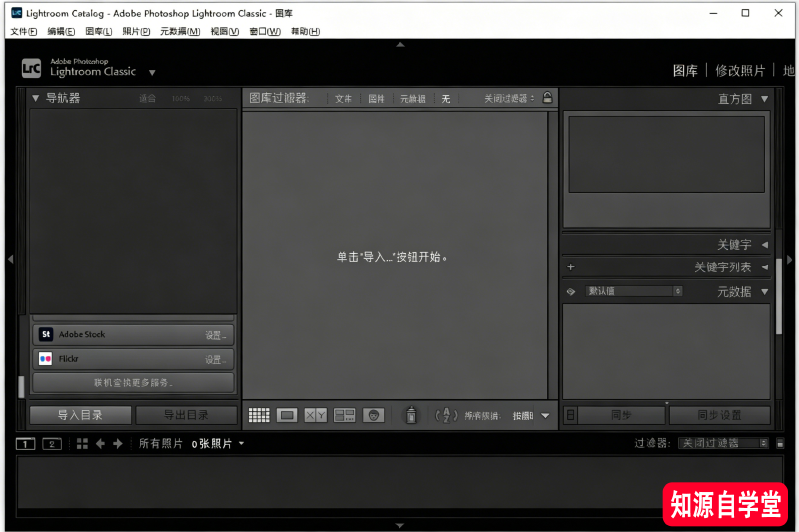Screen dimensions: 799x532
Task: Open Survey view icon
Action: point(344,415)
